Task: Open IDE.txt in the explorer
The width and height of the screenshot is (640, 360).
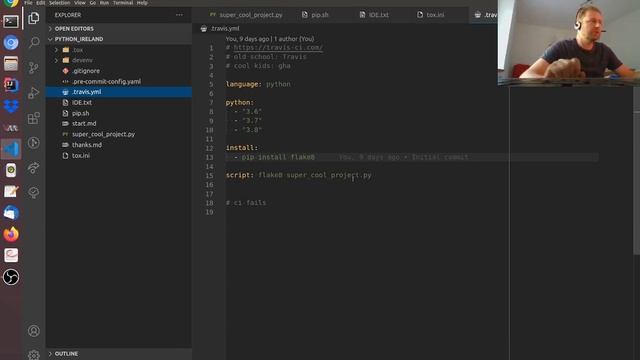Action: click(x=119, y=102)
